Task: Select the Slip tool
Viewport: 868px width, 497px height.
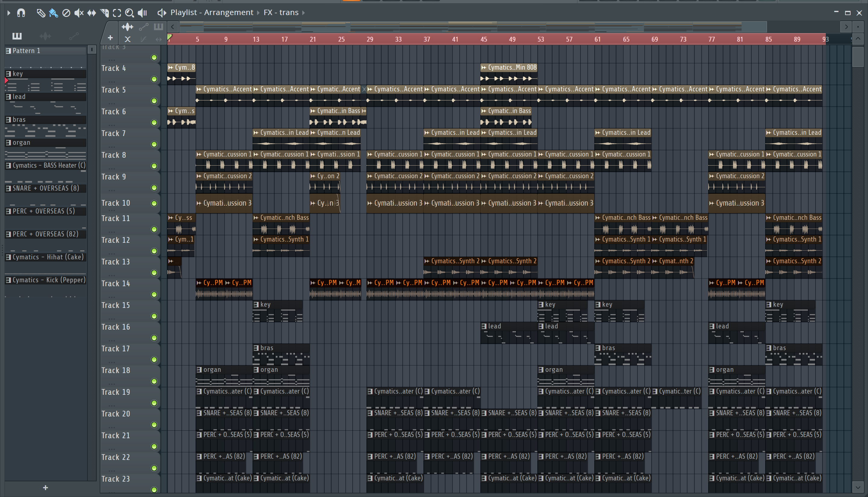Action: 91,13
